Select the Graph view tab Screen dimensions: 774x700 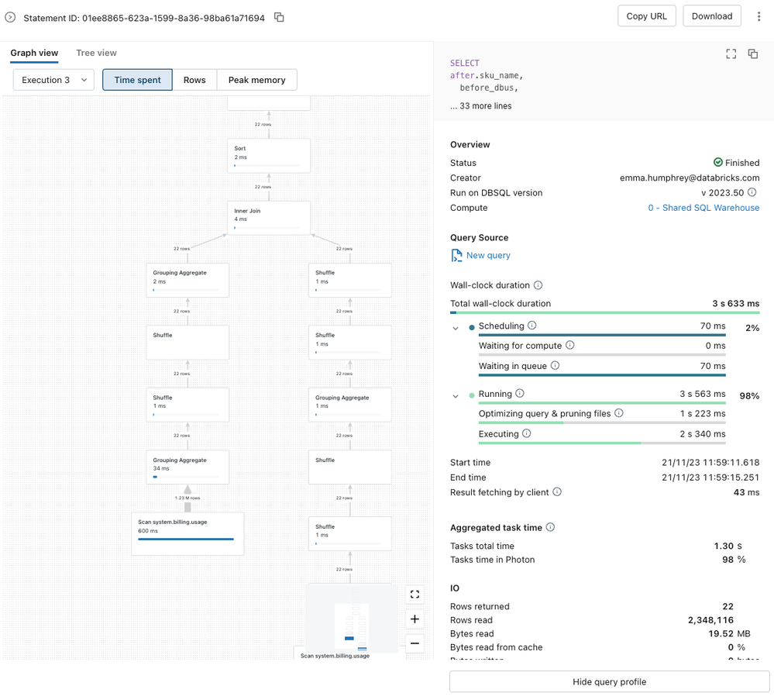[x=34, y=53]
